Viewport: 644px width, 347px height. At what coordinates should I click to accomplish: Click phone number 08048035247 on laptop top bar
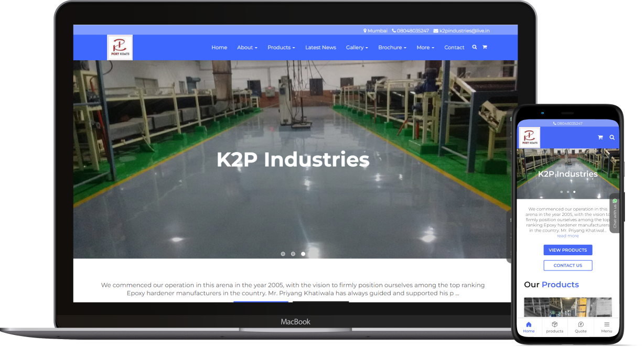tap(410, 31)
